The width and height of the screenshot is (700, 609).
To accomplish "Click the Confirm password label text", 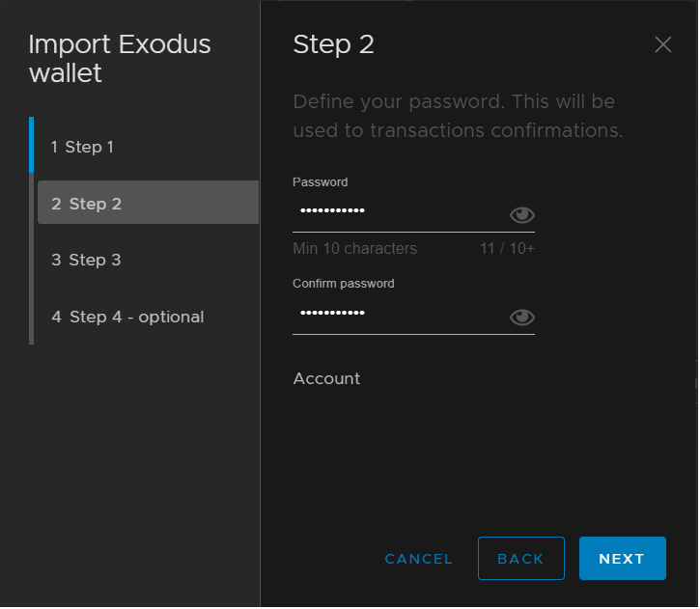I will pos(344,284).
